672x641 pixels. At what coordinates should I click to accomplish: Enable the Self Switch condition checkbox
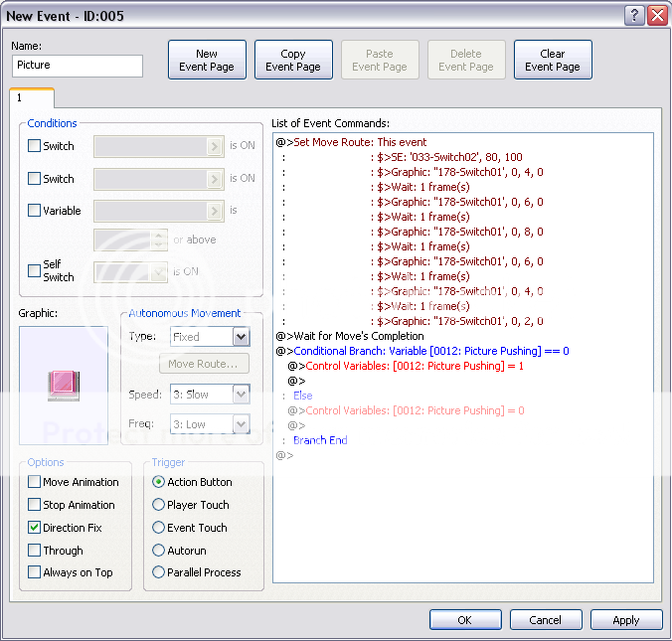(x=35, y=266)
